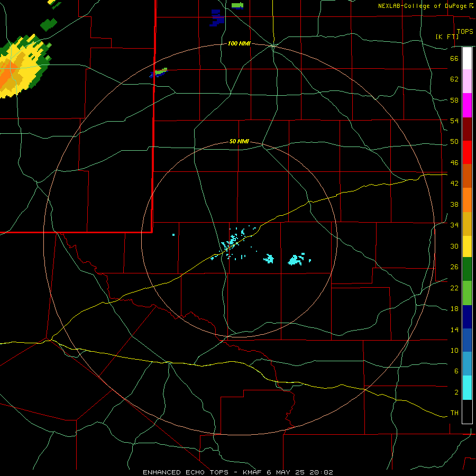
Task: Click the legend value 26
Action: (454, 267)
